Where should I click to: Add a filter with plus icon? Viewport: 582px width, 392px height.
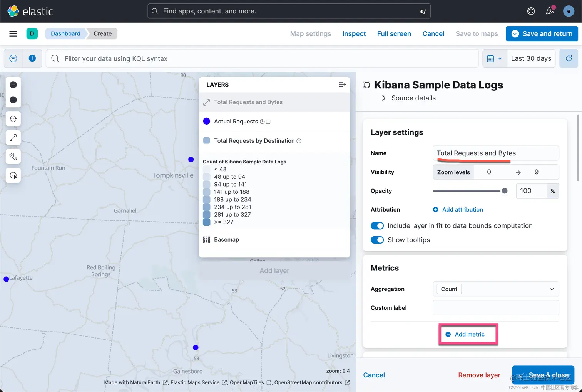point(32,58)
